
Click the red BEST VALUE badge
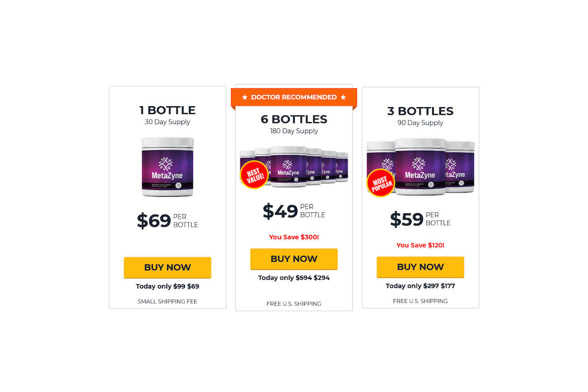[x=254, y=175]
